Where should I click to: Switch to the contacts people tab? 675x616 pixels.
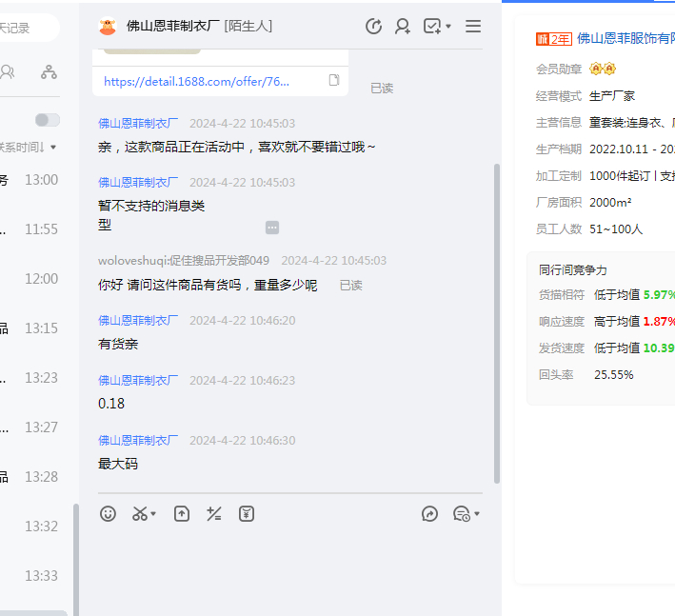tap(8, 72)
